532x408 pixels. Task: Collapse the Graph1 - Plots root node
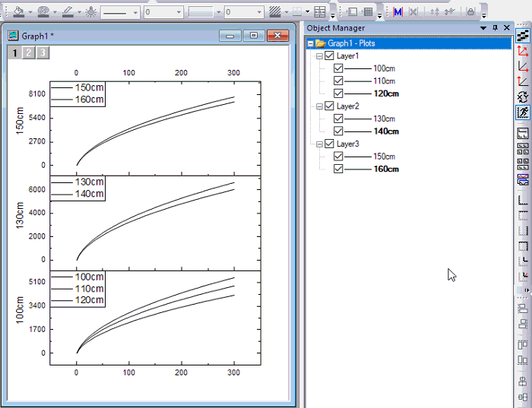tap(311, 44)
